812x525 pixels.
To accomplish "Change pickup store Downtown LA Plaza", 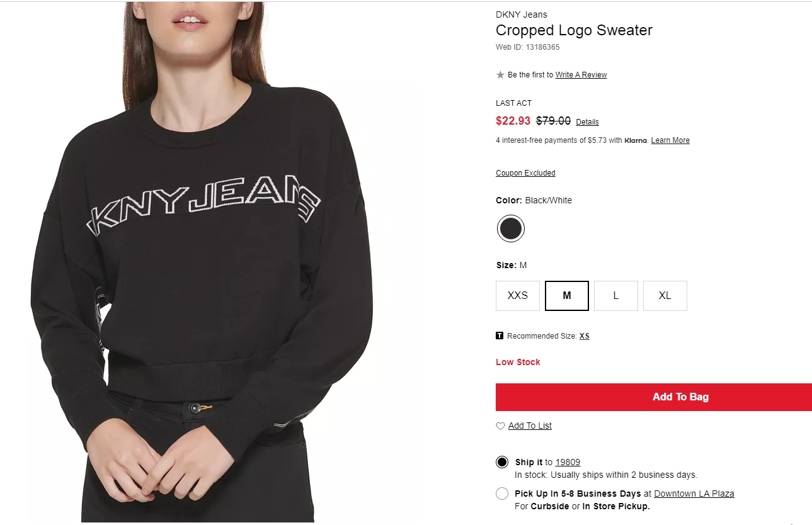I will click(x=694, y=494).
